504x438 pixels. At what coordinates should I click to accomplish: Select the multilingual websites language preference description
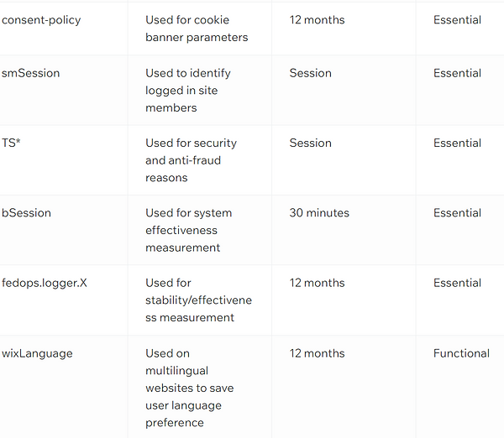click(190, 388)
